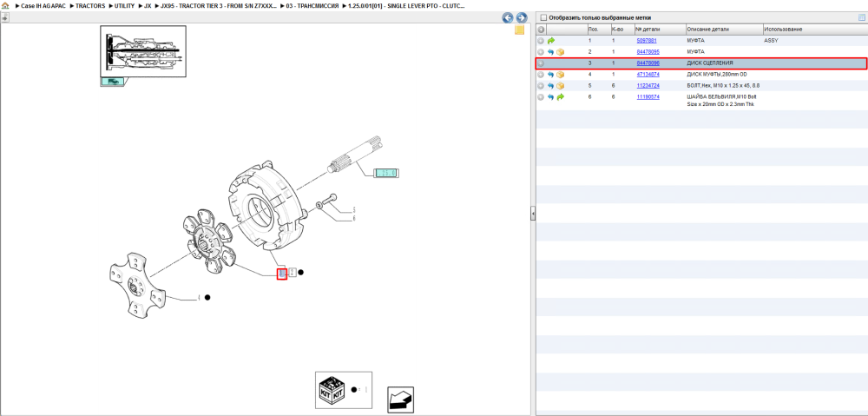Select 'ДИСК МУФТЫ,280mm OD' description text

click(x=717, y=74)
